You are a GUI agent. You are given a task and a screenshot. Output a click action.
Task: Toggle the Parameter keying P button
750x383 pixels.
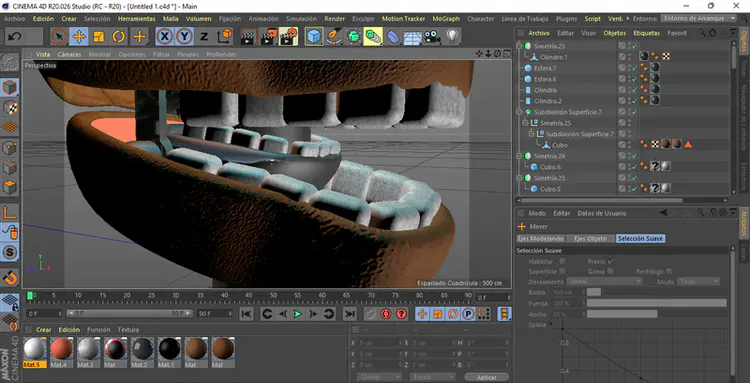(468, 314)
